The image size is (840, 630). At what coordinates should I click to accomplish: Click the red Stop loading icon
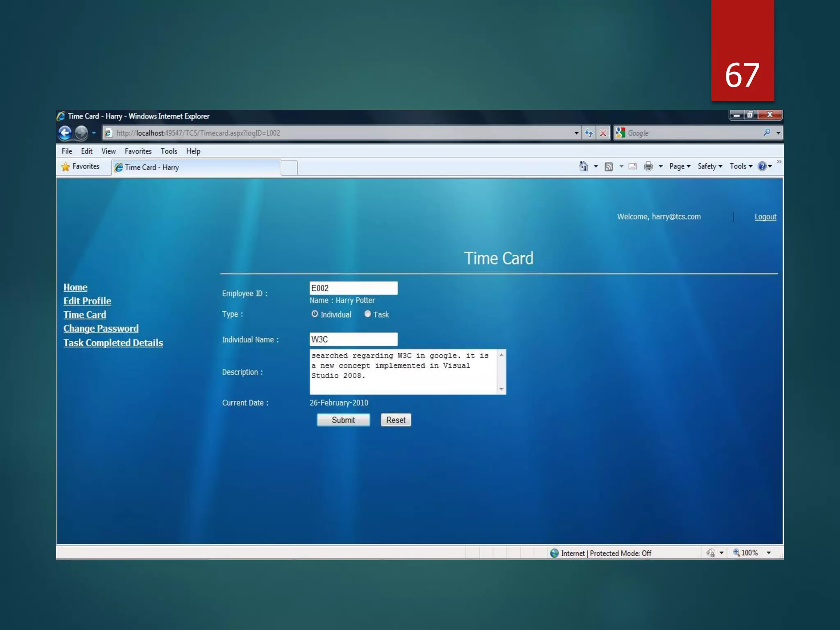[x=603, y=133]
